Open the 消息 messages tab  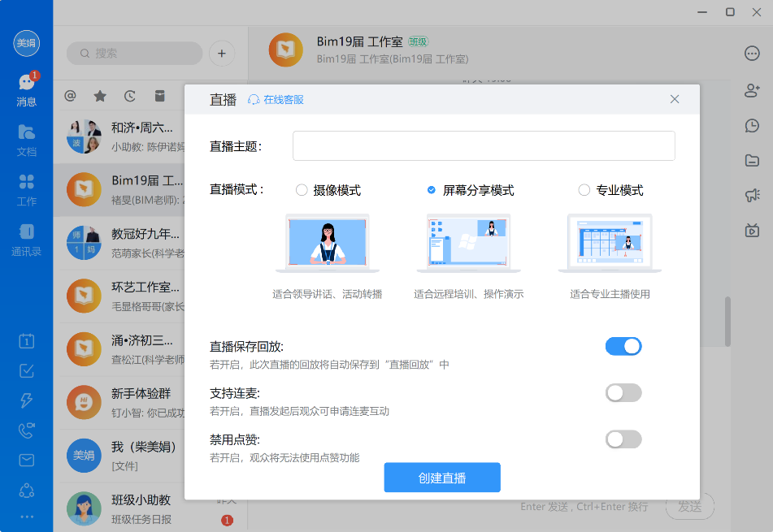pos(26,89)
